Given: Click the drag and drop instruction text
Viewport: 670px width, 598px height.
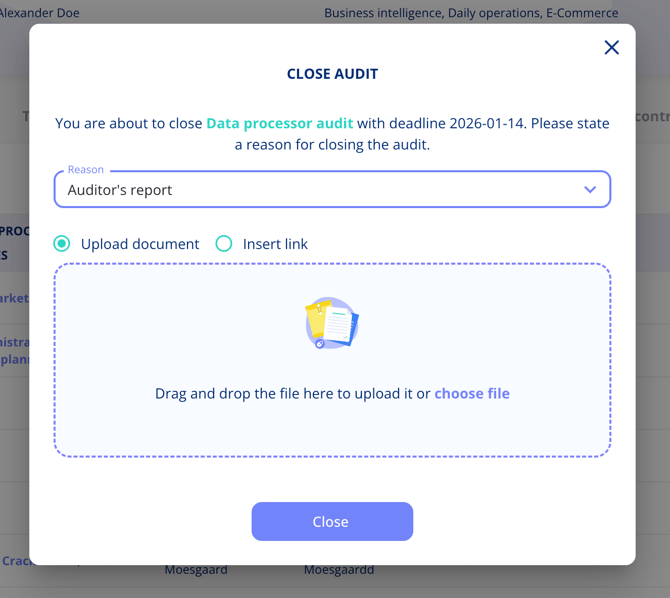Looking at the screenshot, I should click(x=293, y=394).
